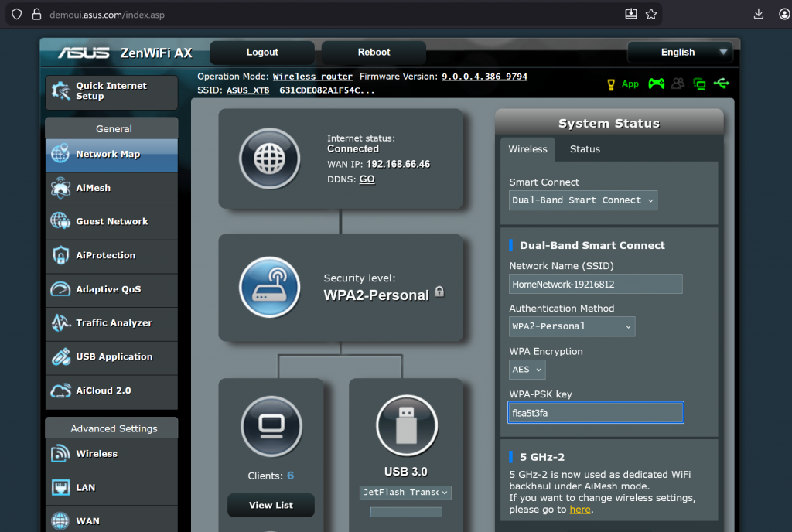Click the USB transfer progress bar
Image resolution: width=792 pixels, height=532 pixels.
pyautogui.click(x=405, y=511)
